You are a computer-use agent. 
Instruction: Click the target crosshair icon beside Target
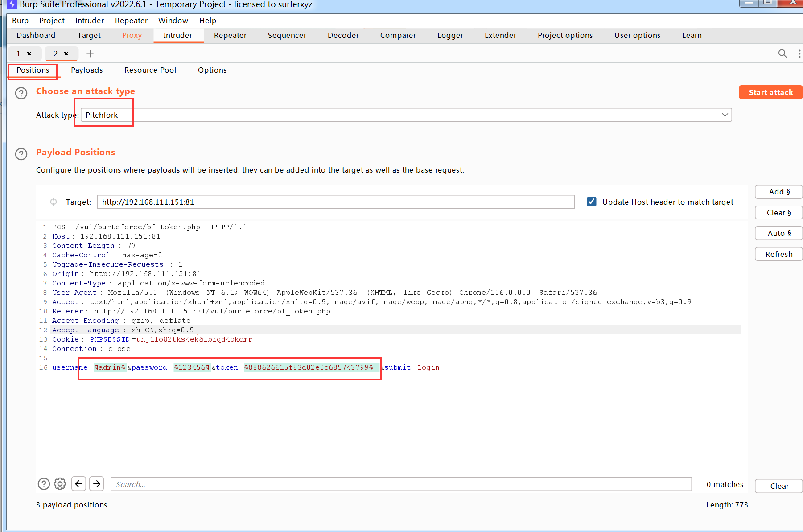coord(54,202)
